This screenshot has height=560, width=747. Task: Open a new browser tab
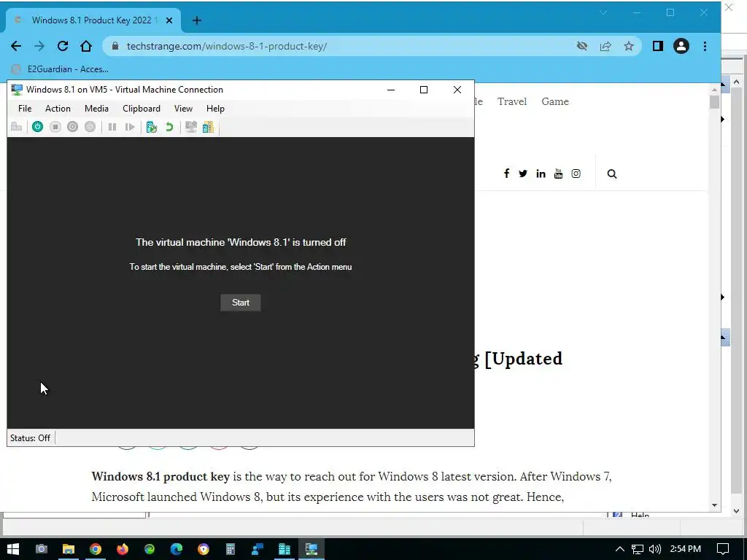pyautogui.click(x=197, y=20)
